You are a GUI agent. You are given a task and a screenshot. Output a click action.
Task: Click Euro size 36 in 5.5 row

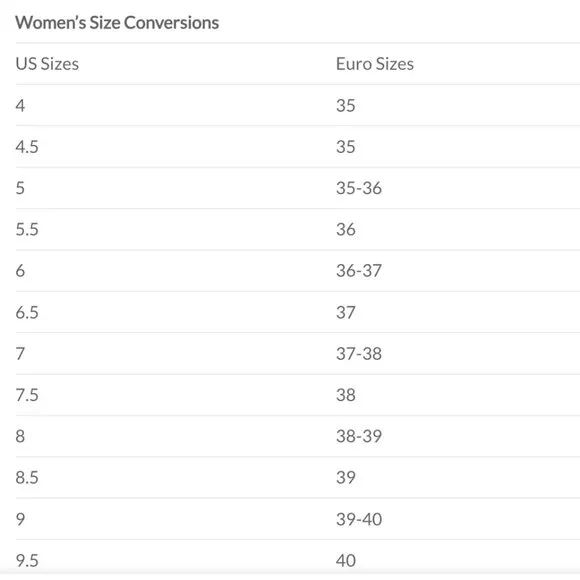point(346,230)
